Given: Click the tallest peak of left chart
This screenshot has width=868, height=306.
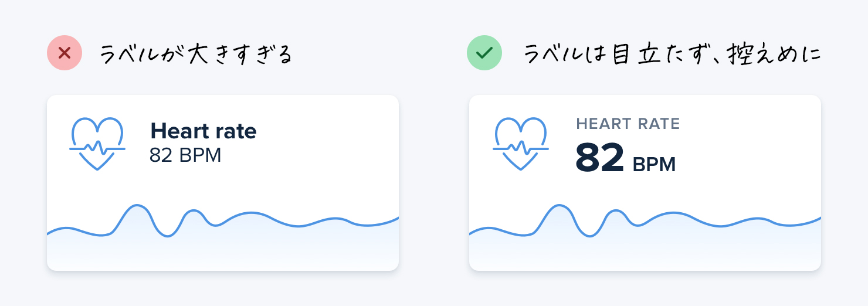Looking at the screenshot, I should pos(137,205).
